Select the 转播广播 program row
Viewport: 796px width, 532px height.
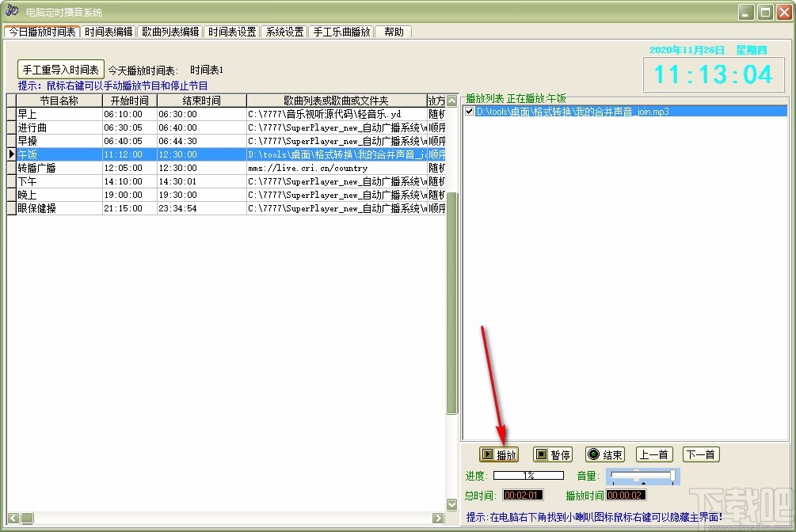click(79, 167)
